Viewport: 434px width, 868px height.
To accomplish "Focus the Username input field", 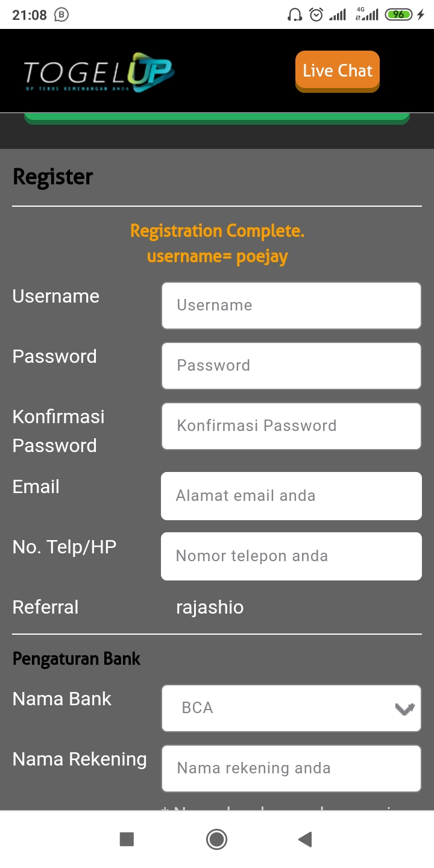I will pos(291,306).
